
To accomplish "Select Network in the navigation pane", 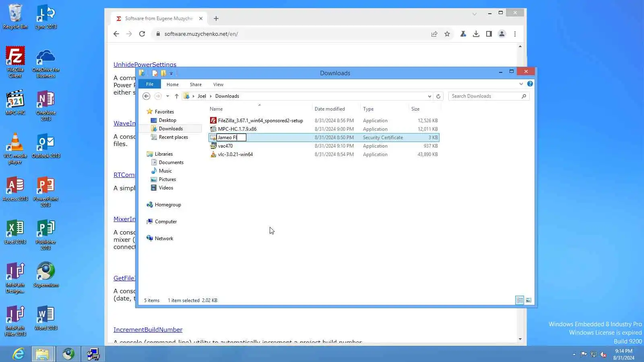I will point(164,239).
